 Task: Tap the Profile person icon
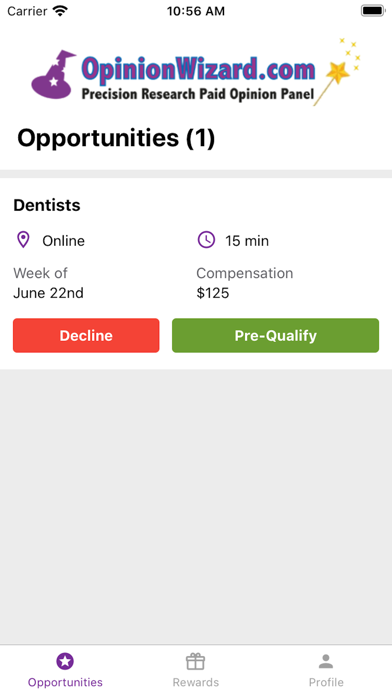coord(326,661)
